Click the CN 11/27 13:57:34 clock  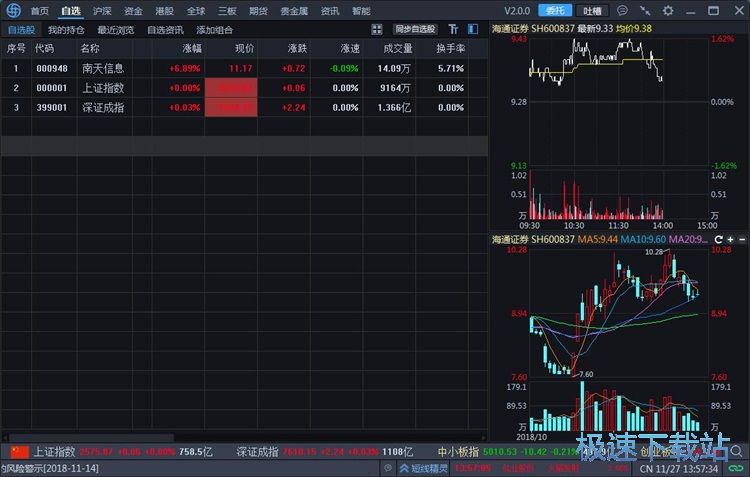coord(679,468)
